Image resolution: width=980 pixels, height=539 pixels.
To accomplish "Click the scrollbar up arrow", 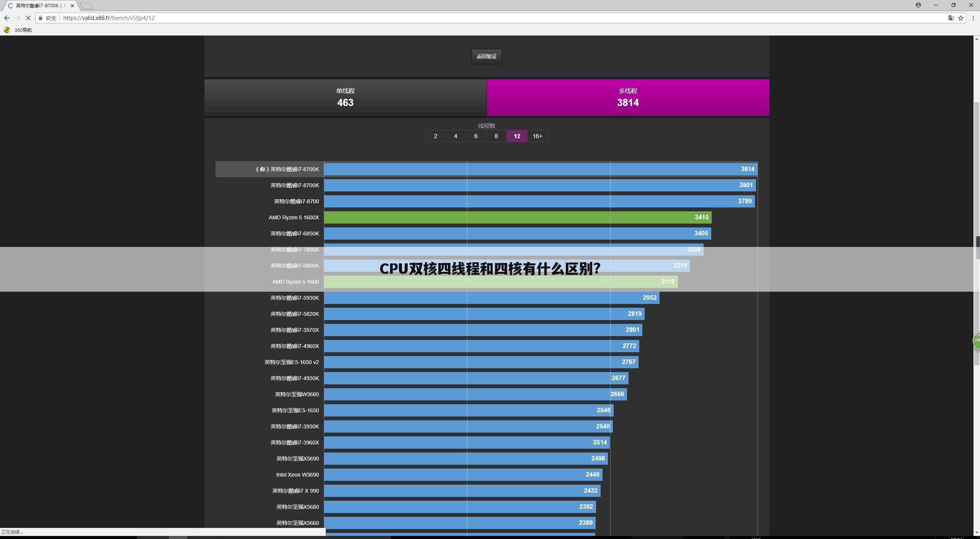I will pyautogui.click(x=977, y=39).
